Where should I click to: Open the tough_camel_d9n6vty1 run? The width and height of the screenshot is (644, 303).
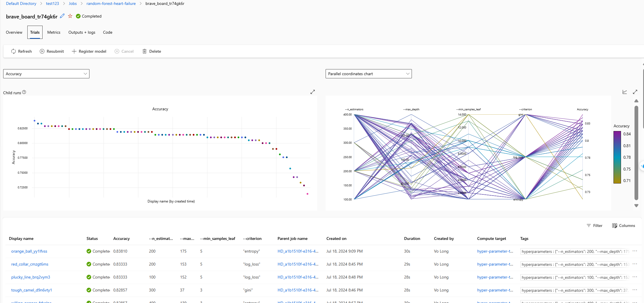[32, 290]
